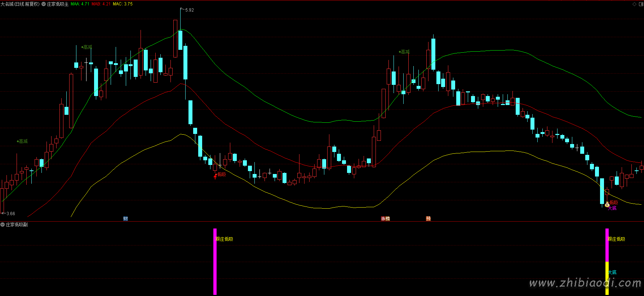Click the 庄家低吸主 indicator name
Viewport: 644px width, 296px height.
tap(58, 4)
